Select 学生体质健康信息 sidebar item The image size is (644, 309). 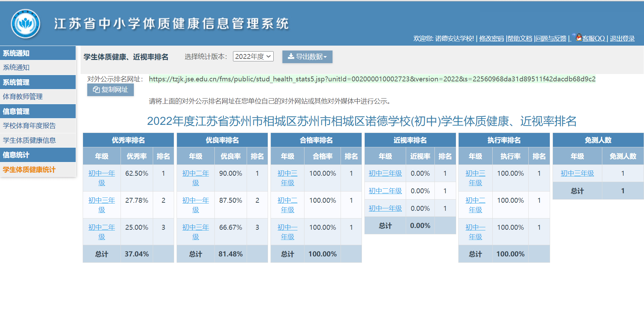(x=38, y=140)
